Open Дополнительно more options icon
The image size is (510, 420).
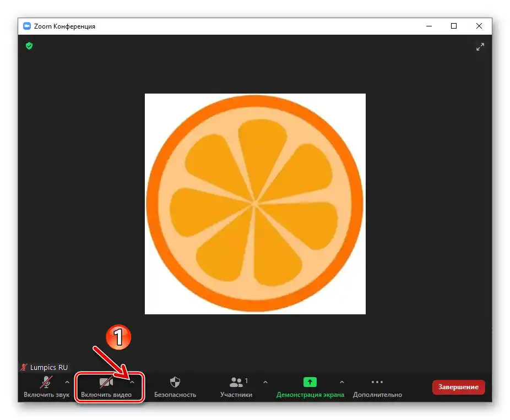point(377,381)
